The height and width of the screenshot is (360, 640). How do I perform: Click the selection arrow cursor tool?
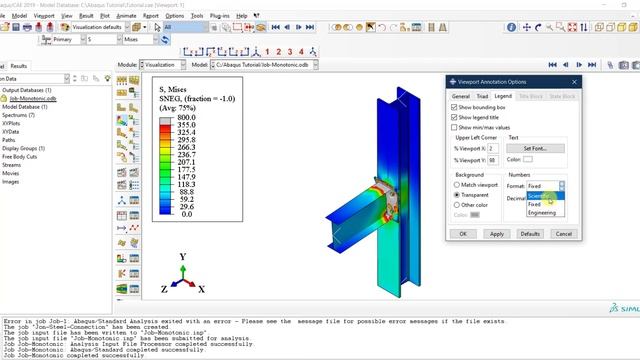158,27
